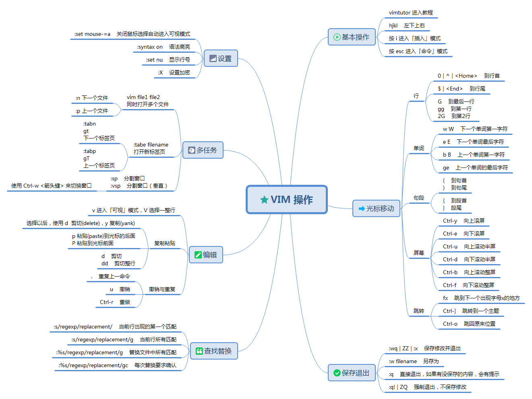This screenshot has height=399, width=532.
Task: Select the p 粘贴(paste)到光标的后面 entry
Action: [x=104, y=240]
